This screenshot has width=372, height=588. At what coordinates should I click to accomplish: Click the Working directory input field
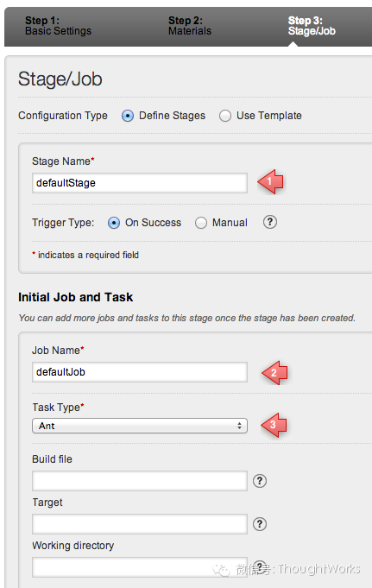coord(140,567)
